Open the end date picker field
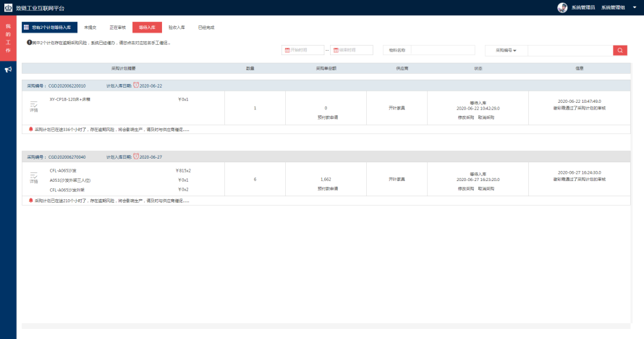 (x=352, y=50)
